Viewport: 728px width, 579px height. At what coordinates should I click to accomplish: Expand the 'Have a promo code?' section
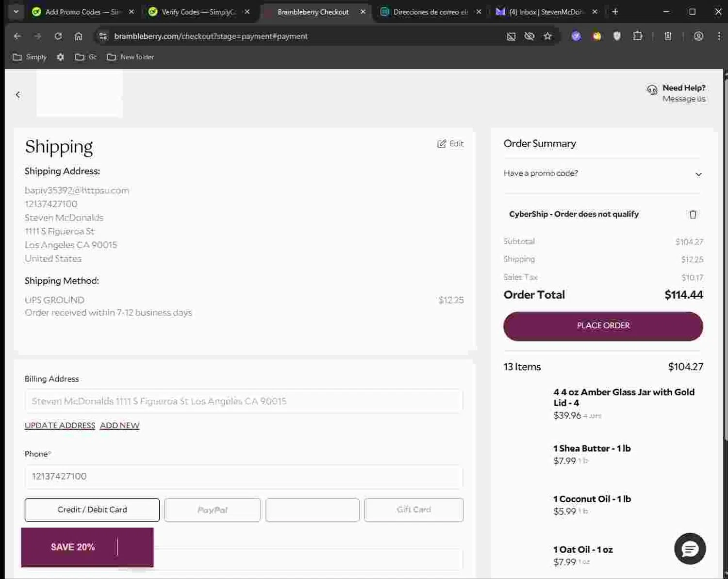coord(603,173)
